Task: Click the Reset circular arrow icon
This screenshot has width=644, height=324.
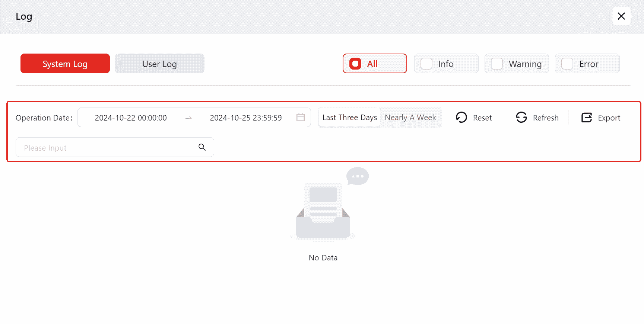Action: [x=461, y=118]
